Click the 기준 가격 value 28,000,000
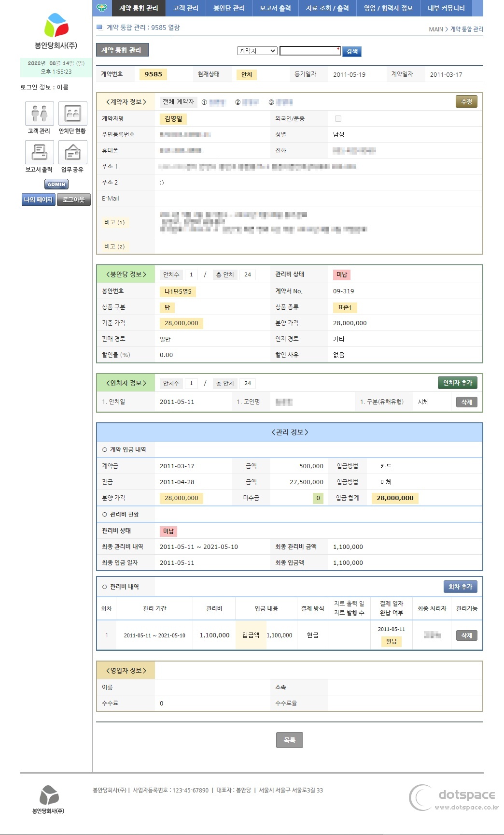This screenshot has height=835, width=504. point(181,323)
